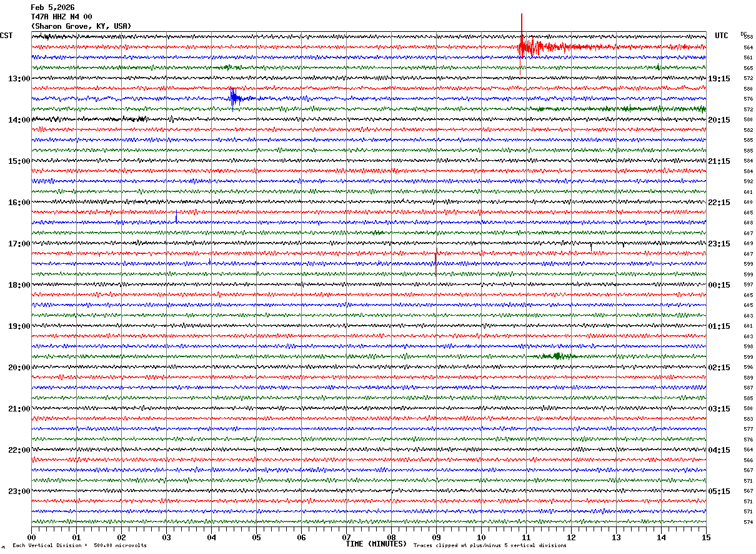This screenshot has width=756, height=554.
Task: Click the DC value '565'
Action: 748,68
